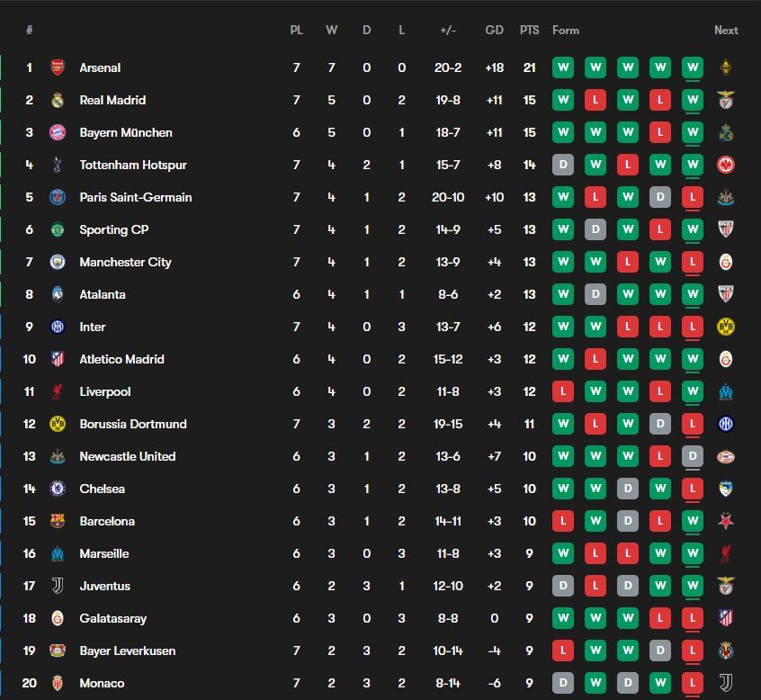Open Manchester City's next opponent crest
The width and height of the screenshot is (761, 700).
tap(725, 262)
